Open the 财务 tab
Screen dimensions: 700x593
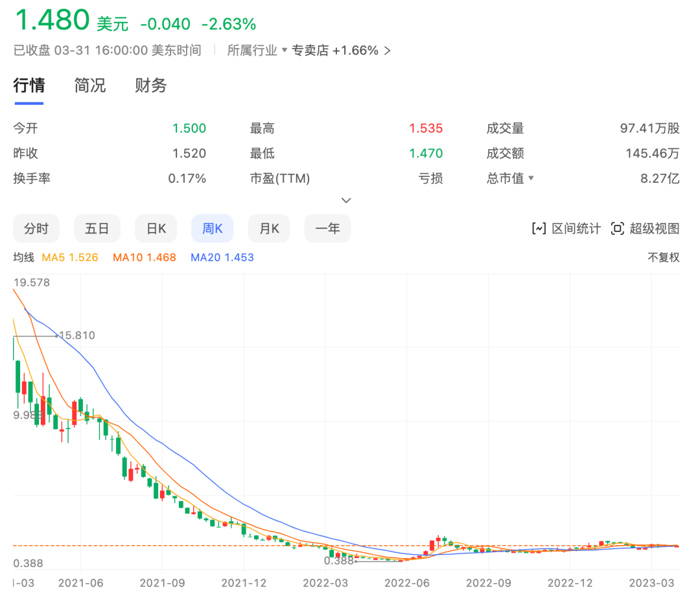pos(151,86)
